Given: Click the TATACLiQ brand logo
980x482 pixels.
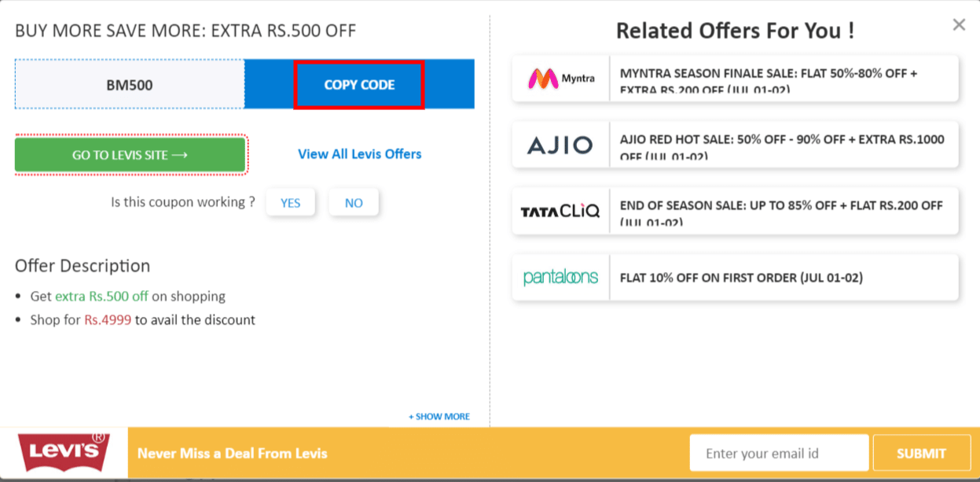Looking at the screenshot, I should 560,211.
